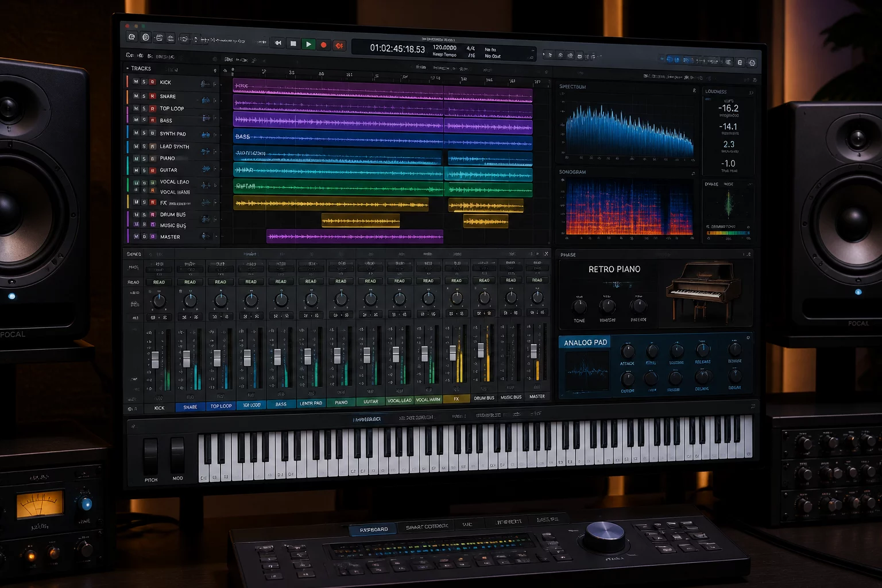Click the timecode display 01:02:45:18.53
The image size is (882, 588).
397,49
